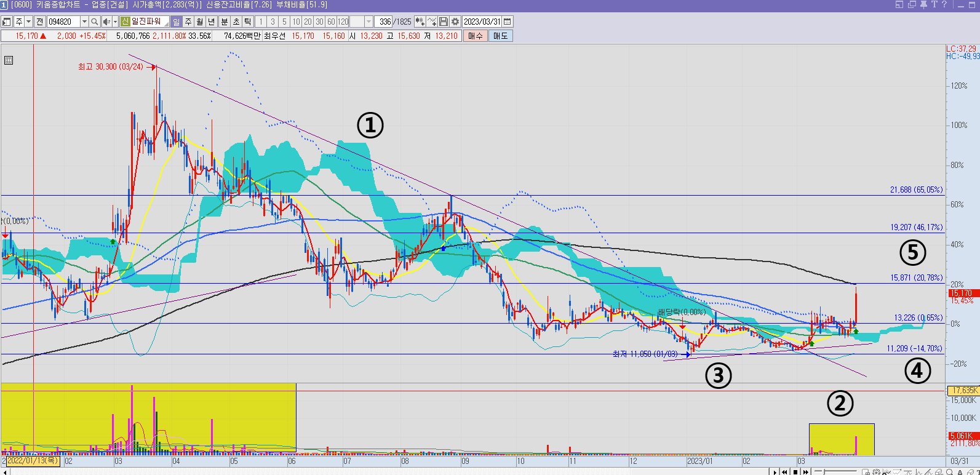Select the yearly (년) period button
The image size is (980, 475).
point(212,22)
